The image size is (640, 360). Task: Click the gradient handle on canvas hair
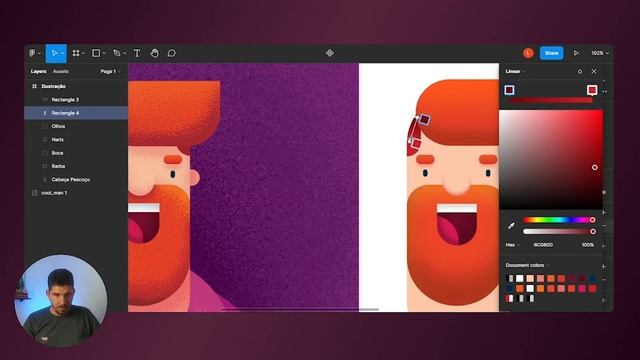coord(424,119)
